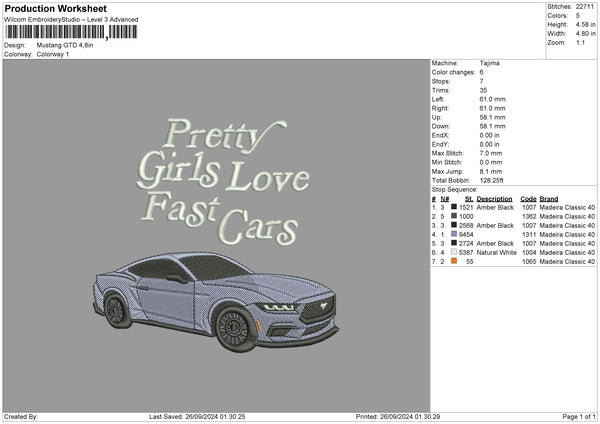Click the embroidered Mustang car design preview
Screen dimensions: 600x424
click(x=216, y=302)
